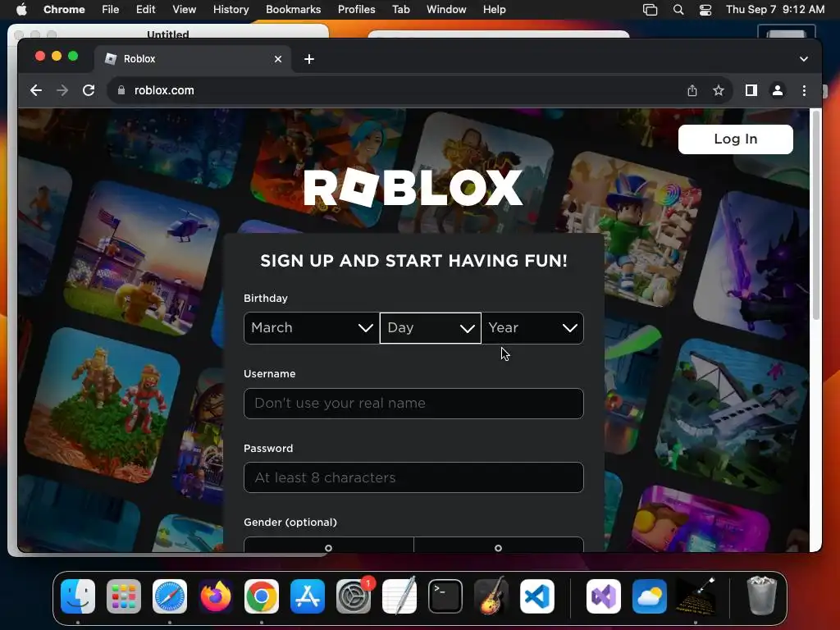Toggle Chrome side panel
The image size is (840, 630).
click(x=751, y=90)
